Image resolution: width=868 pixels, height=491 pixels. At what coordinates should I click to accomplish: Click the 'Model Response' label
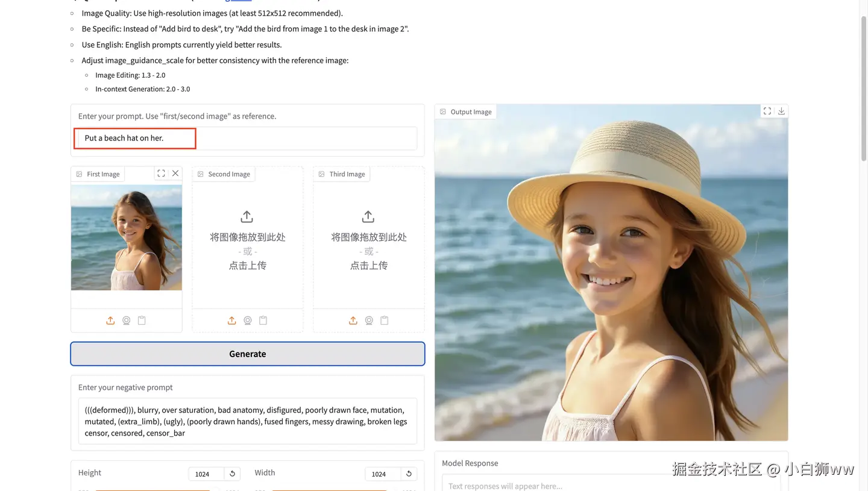[x=470, y=463]
